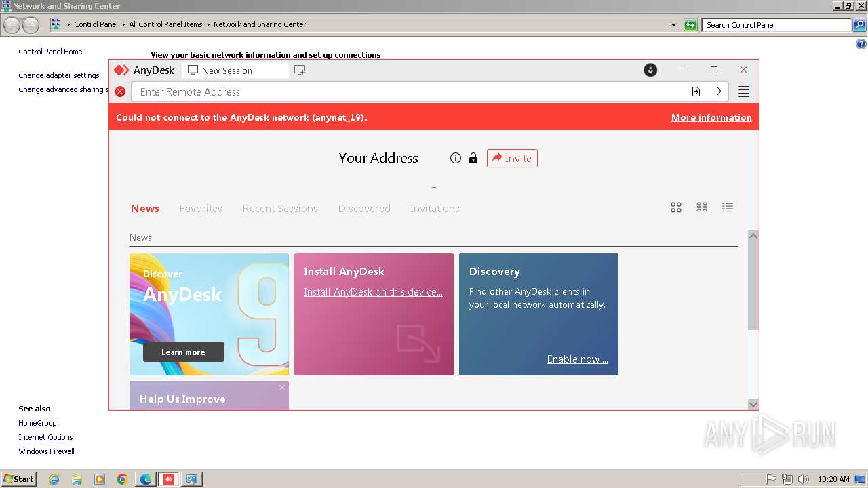Click the Search Control Panel box

click(776, 25)
